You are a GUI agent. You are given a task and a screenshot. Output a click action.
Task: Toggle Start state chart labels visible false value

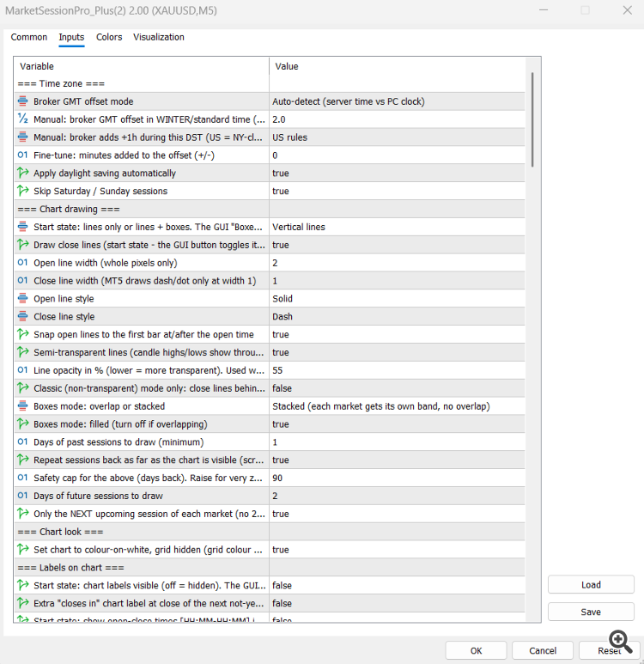pyautogui.click(x=398, y=585)
